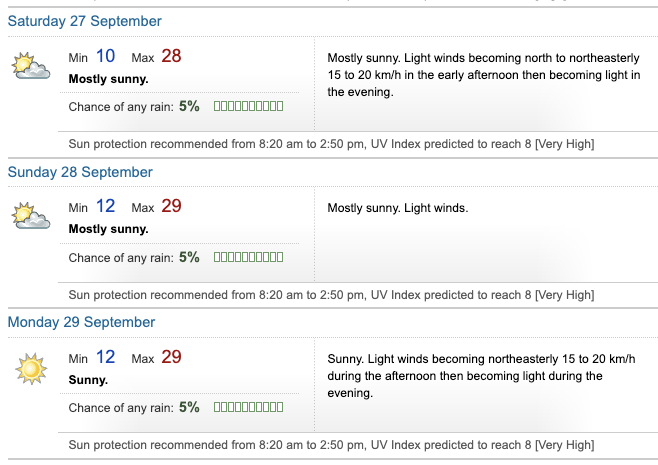The image size is (658, 465).
Task: Click Sunday's rain chance bar
Action: pyautogui.click(x=248, y=257)
